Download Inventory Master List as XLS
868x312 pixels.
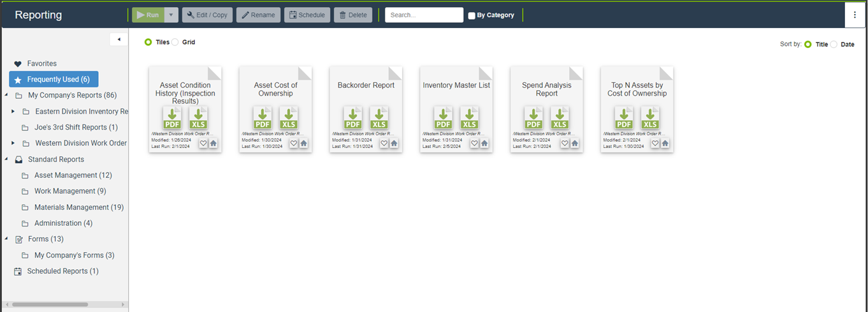[469, 119]
